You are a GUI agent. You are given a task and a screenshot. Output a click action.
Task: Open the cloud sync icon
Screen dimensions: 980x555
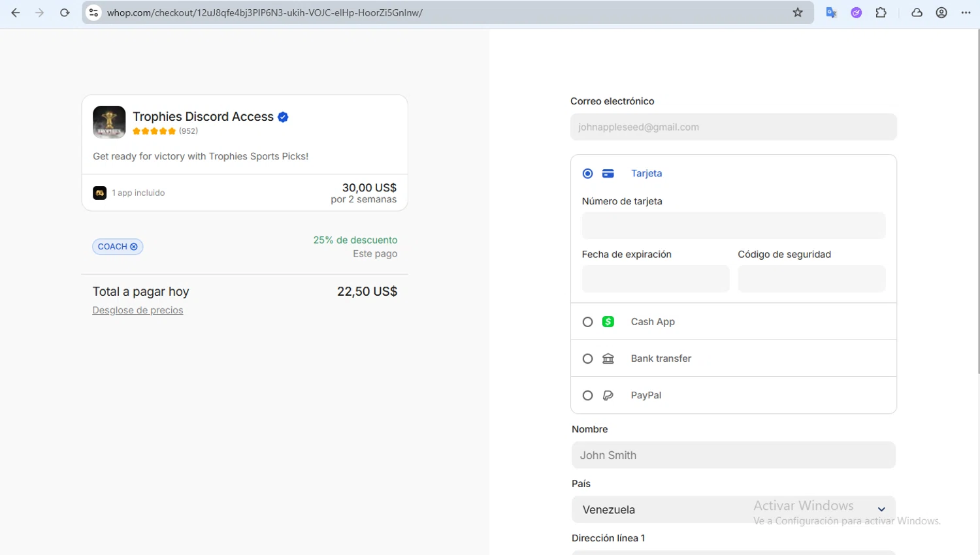[x=917, y=12]
